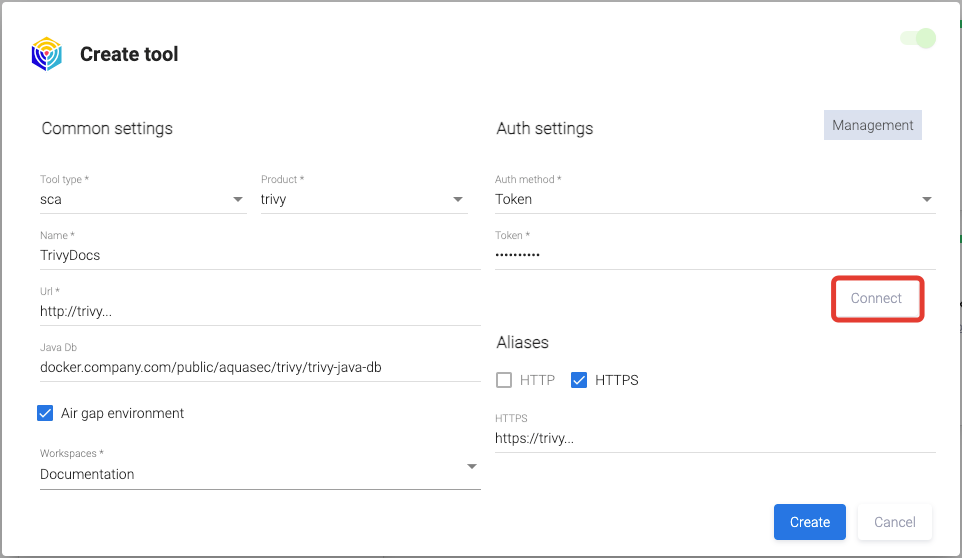Expand the Product dropdown showing trivy

click(363, 199)
